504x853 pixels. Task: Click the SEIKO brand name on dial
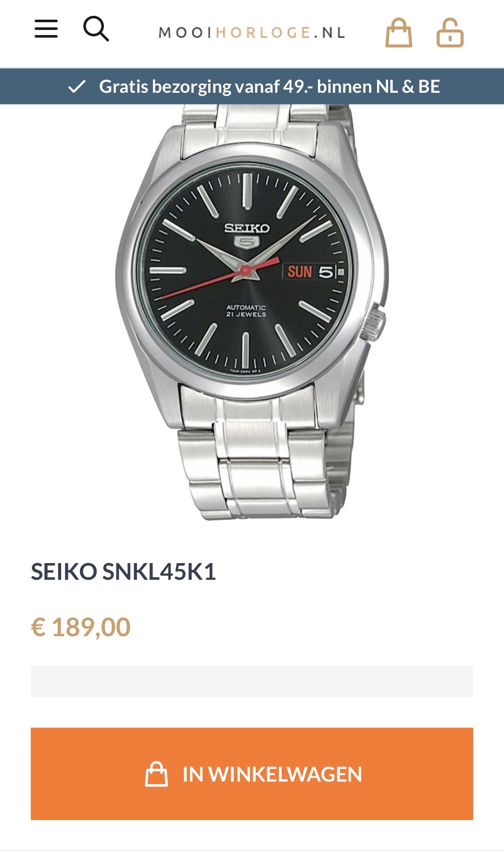pyautogui.click(x=247, y=228)
